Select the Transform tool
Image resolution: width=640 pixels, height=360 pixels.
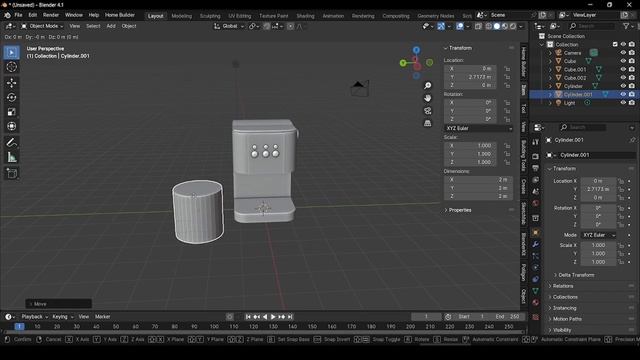click(11, 126)
